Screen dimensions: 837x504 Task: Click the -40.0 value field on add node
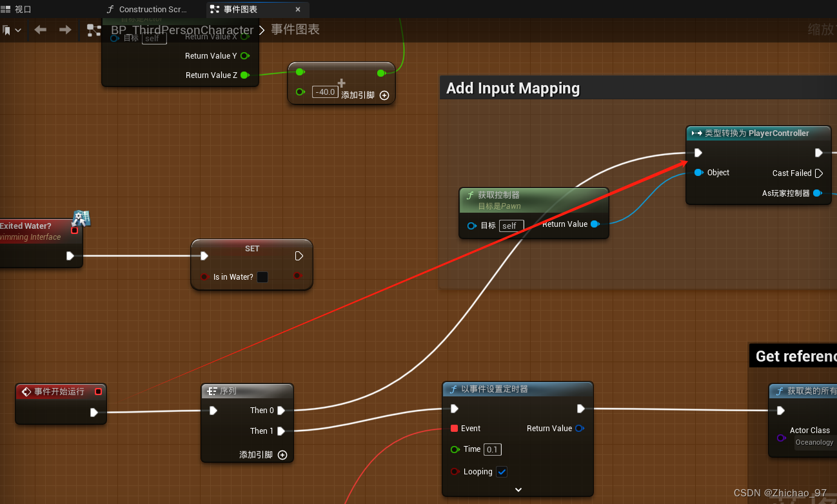pos(324,92)
